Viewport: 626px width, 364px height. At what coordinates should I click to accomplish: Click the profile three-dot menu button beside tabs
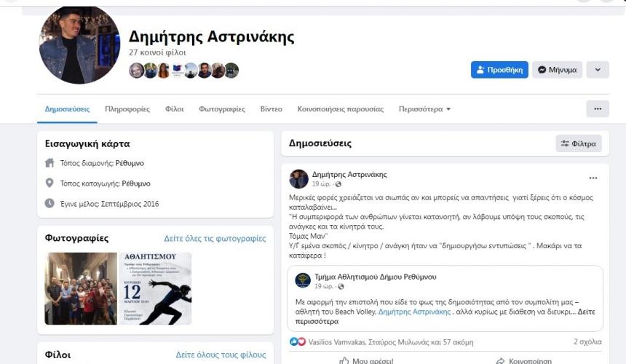point(598,109)
